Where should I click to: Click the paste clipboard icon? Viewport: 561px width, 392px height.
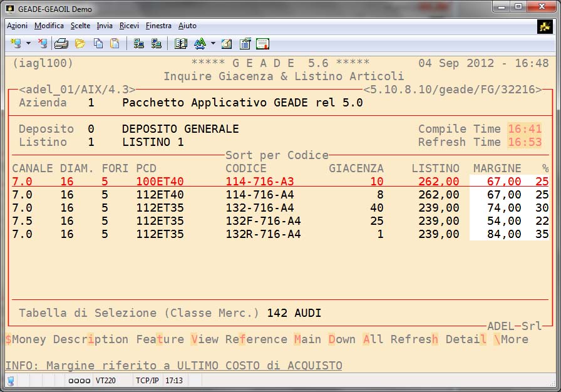115,44
